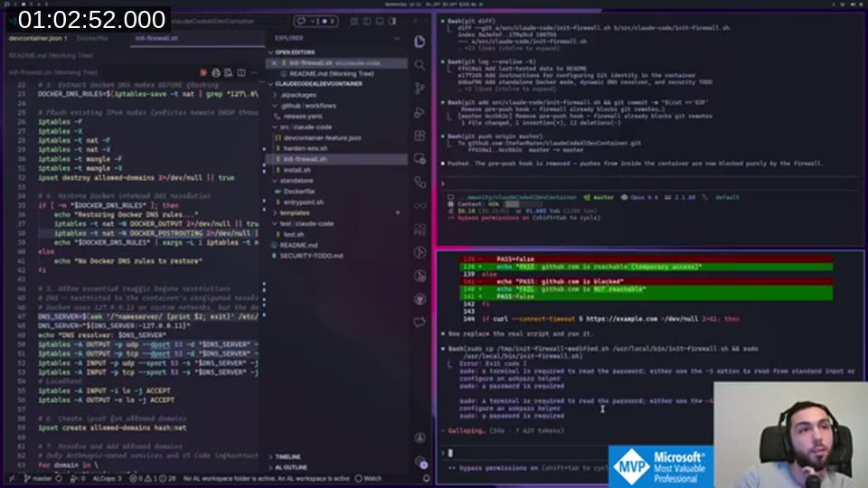Collapse the standalone folder

(x=297, y=181)
